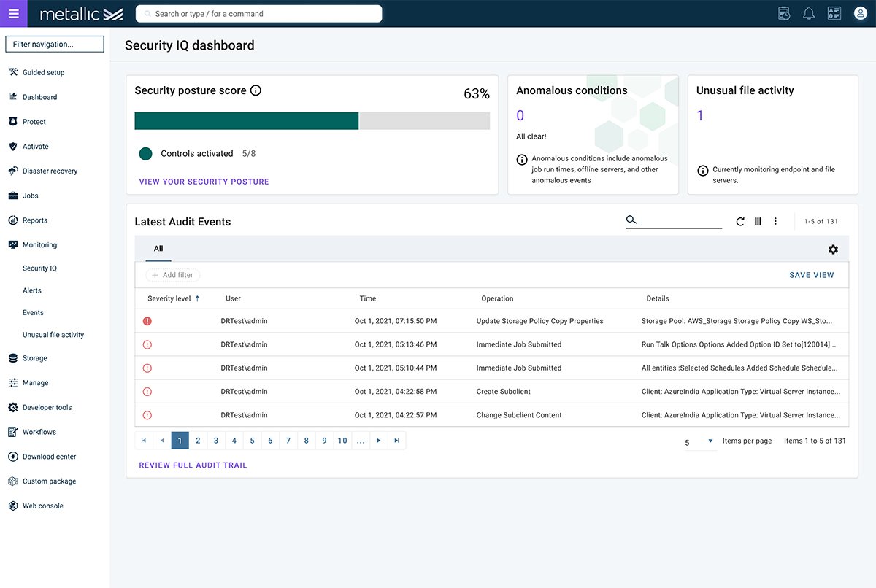Refresh the Latest Audit Events list
Viewport: 876px width, 588px height.
739,221
